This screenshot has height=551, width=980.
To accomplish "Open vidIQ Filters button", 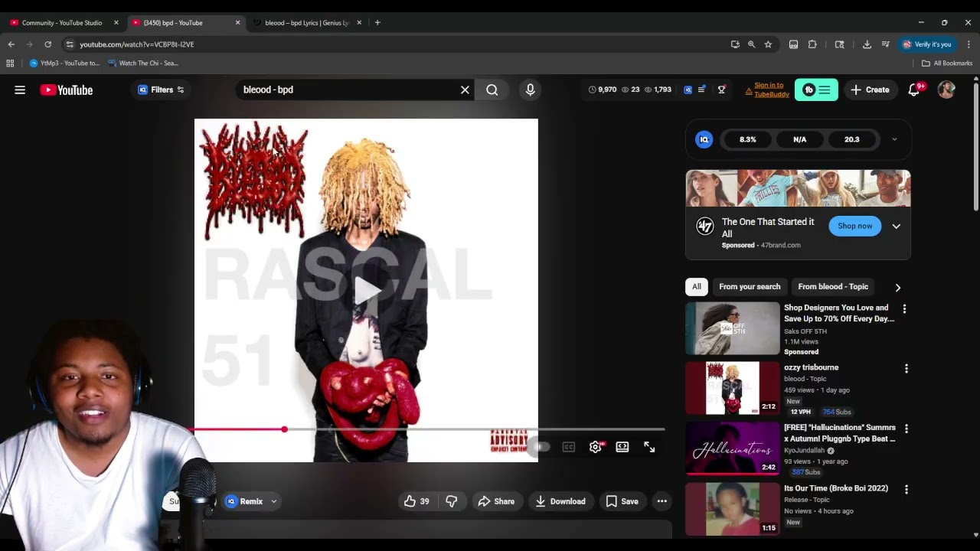I will (x=161, y=90).
